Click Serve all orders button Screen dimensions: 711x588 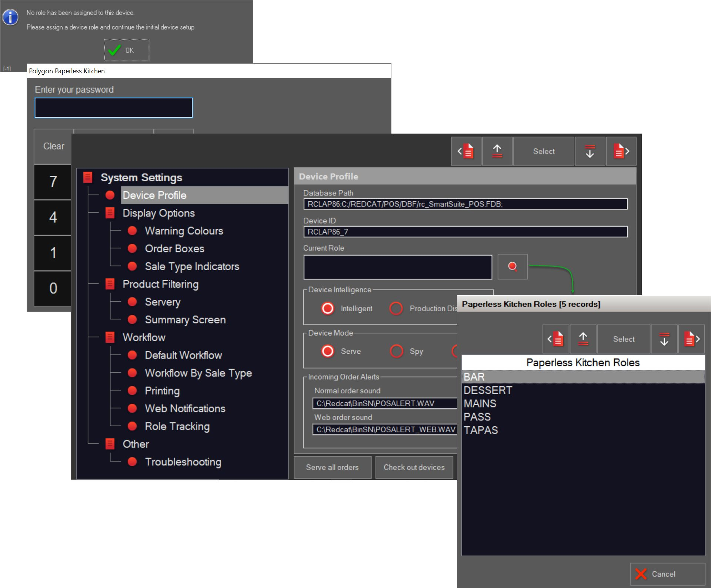click(x=332, y=467)
